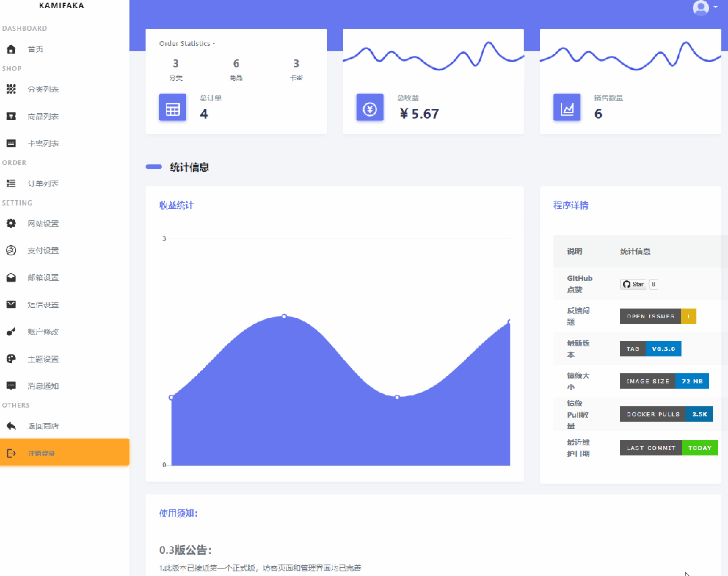Open 订单列表 order list icon
This screenshot has height=576, width=728.
11,183
